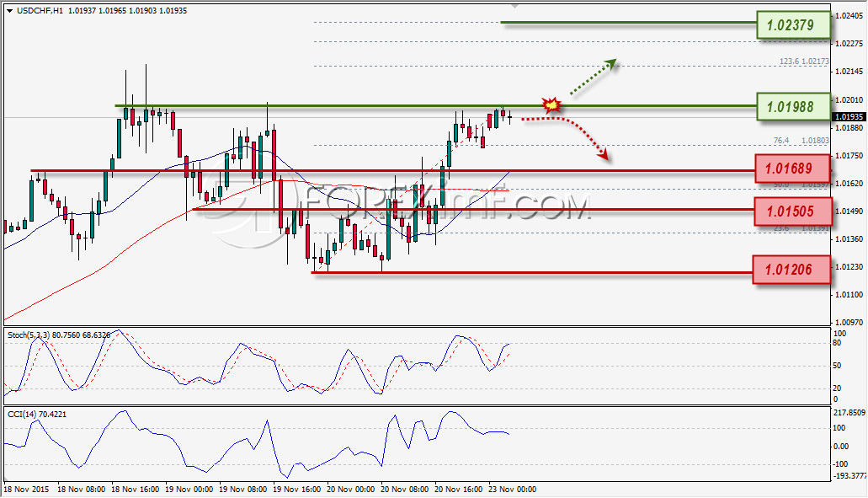Select the CCI(14) 70.4221 indicator label

pyautogui.click(x=37, y=415)
